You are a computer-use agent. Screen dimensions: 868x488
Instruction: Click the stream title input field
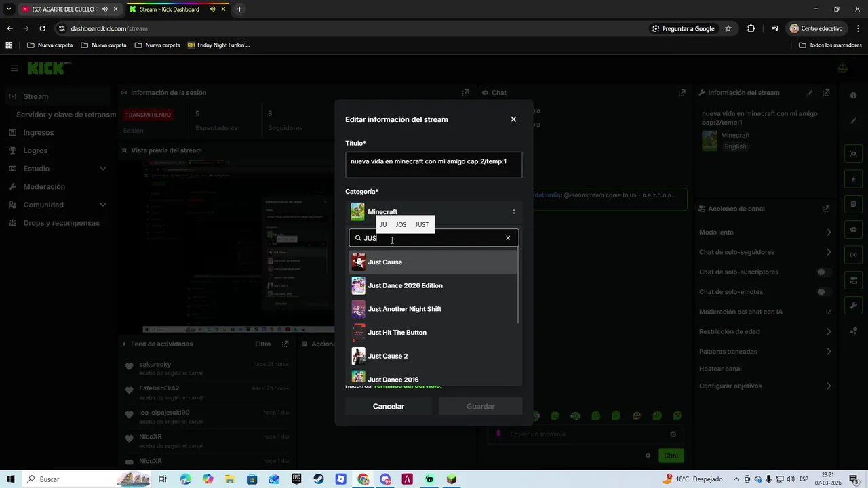433,165
